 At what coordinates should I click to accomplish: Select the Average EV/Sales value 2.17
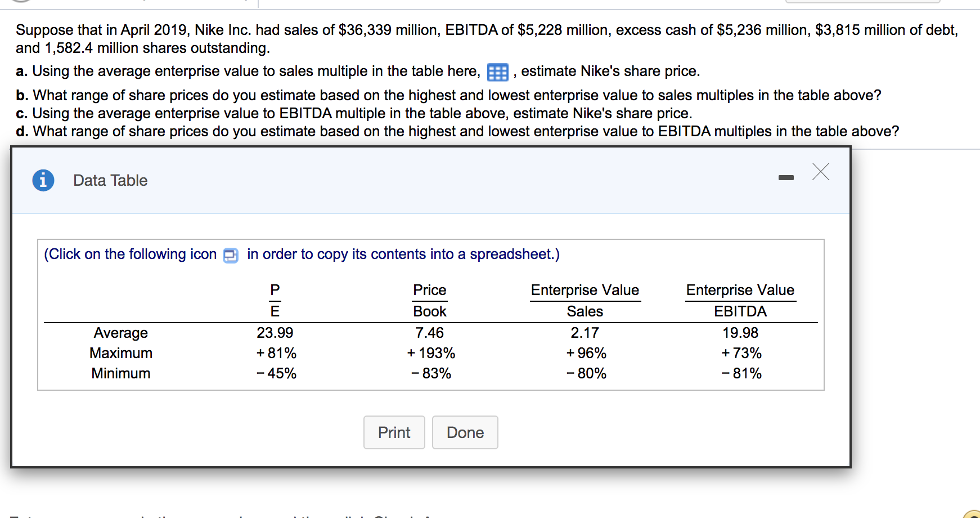tap(585, 333)
